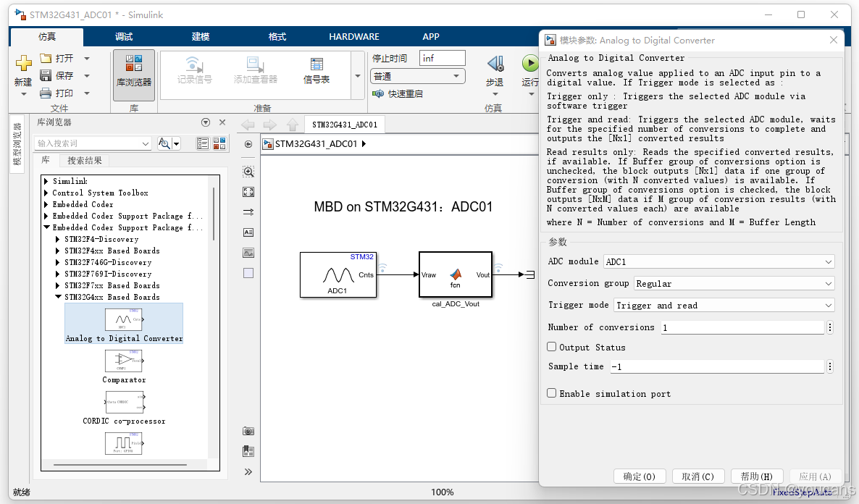Viewport: 859px width, 504px height.
Task: Expand the Simulink library node
Action: [46, 181]
